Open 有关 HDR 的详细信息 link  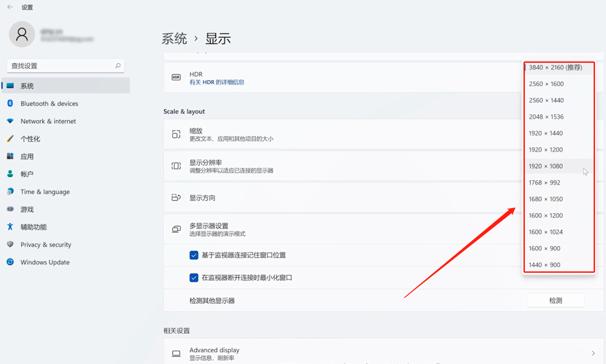click(x=217, y=83)
